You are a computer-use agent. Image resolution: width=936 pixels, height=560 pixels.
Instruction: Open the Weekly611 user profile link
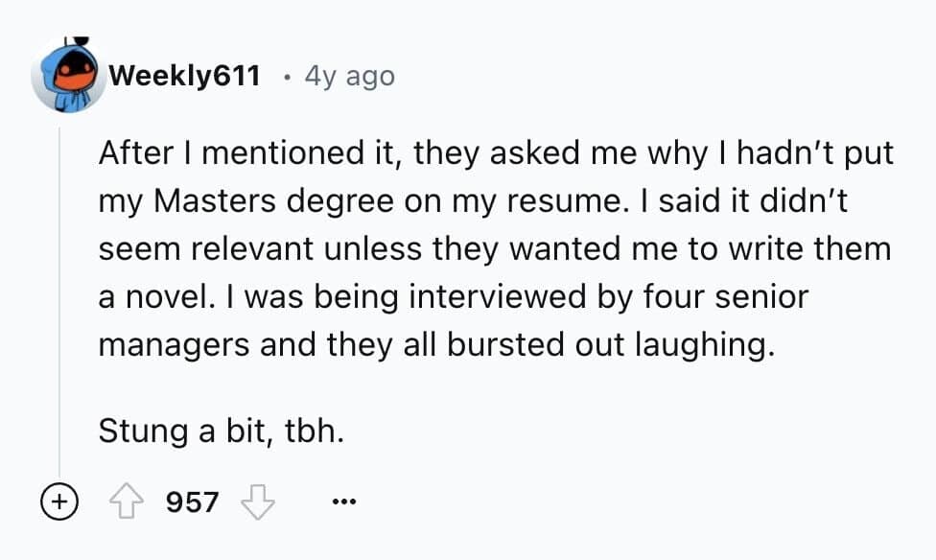[185, 76]
